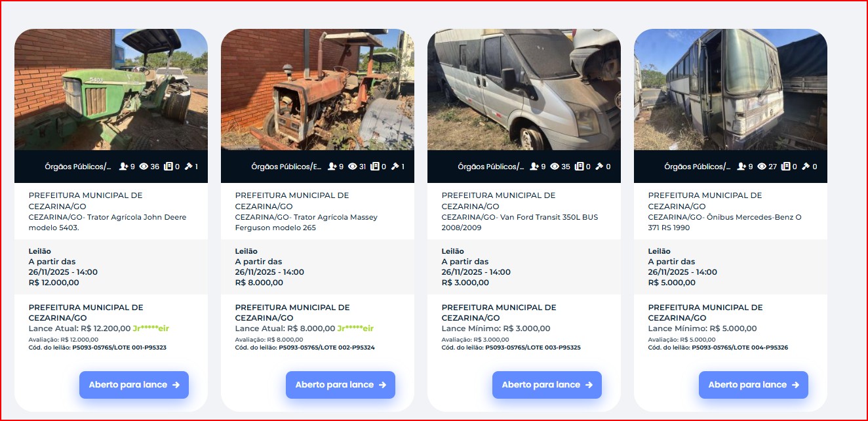868x421 pixels.
Task: Open the John Deere tractor photo
Action: [111, 90]
